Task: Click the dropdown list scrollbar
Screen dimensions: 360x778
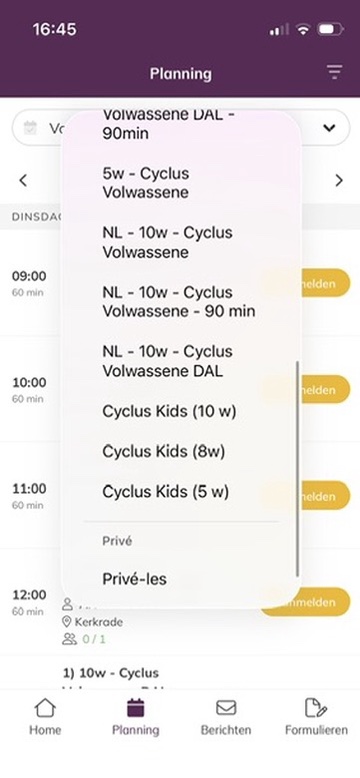Action: (x=297, y=468)
